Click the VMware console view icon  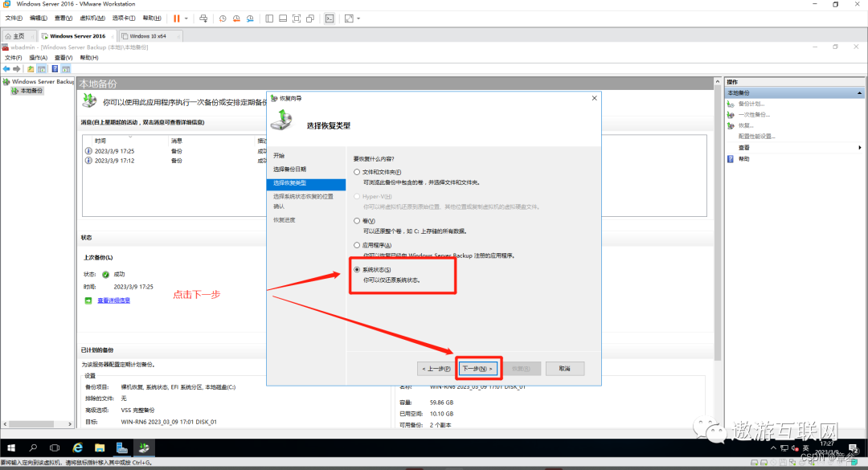point(330,18)
